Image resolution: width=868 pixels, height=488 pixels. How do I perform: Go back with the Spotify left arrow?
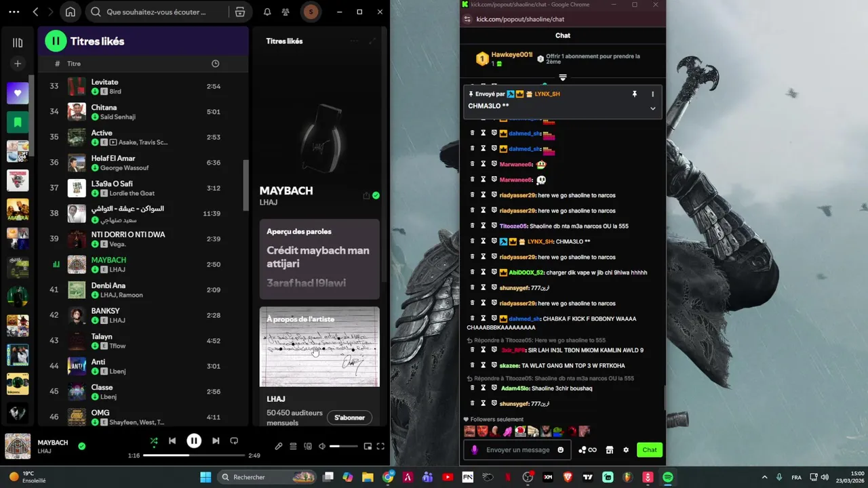pos(35,12)
